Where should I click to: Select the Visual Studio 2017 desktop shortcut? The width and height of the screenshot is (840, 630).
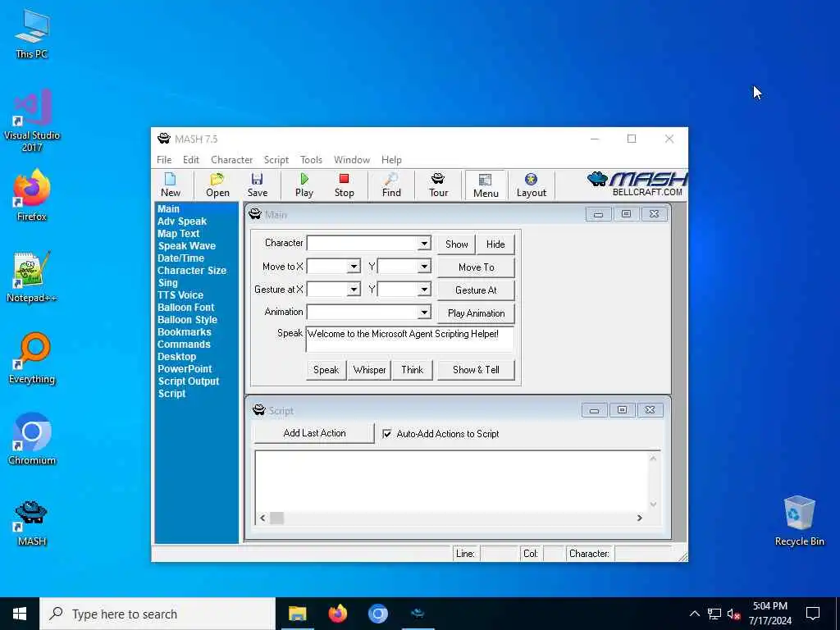coord(32,121)
